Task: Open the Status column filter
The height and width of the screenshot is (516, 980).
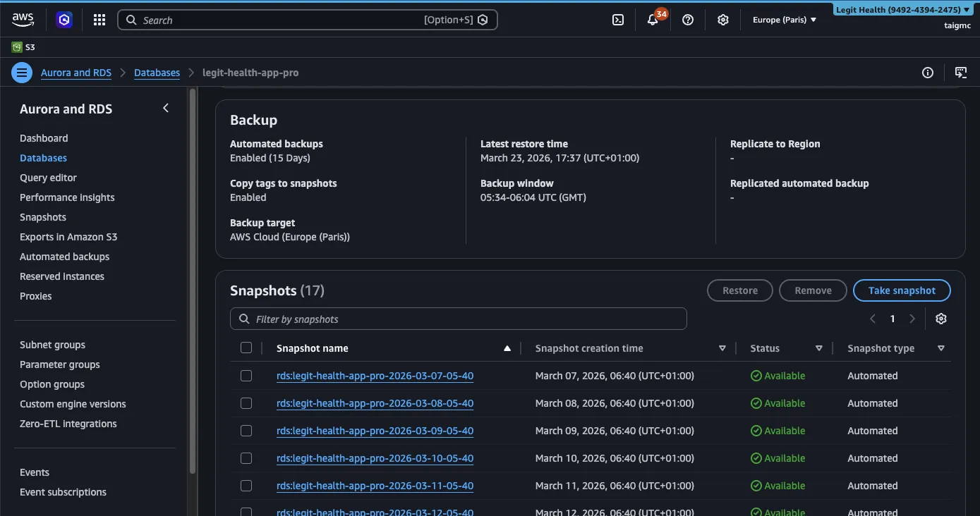Action: (818, 348)
